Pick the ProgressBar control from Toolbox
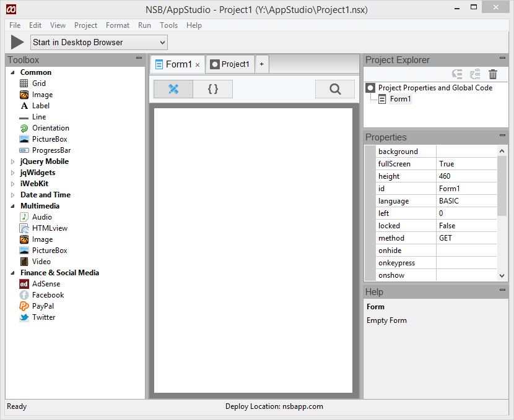This screenshot has width=514, height=420. (x=51, y=150)
